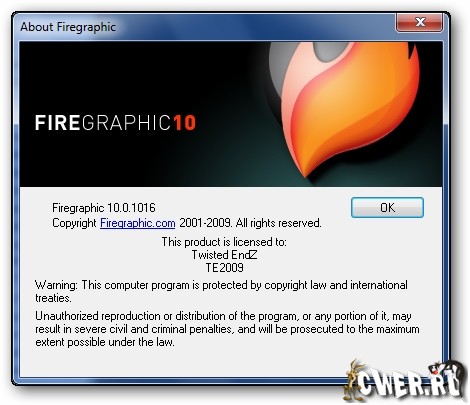Click the Unauthorized reproduction paragraph

coord(227,329)
